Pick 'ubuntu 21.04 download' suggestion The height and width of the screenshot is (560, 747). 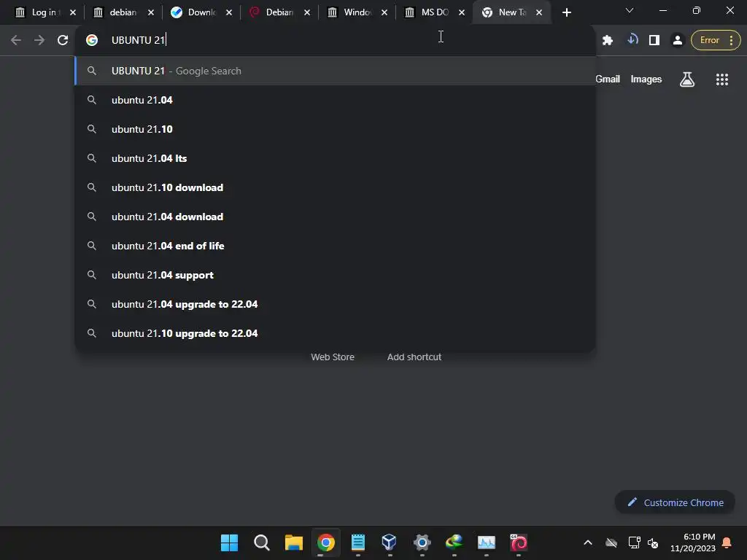336,217
